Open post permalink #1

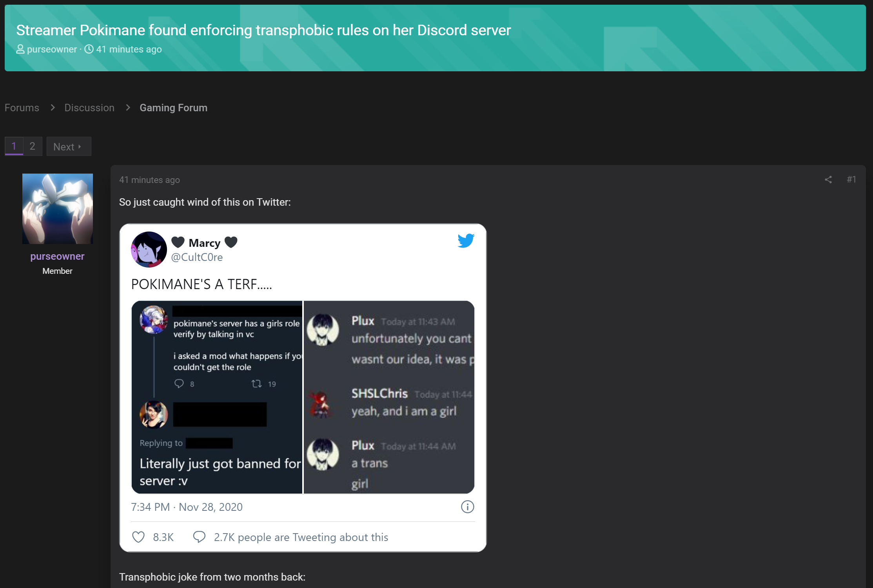point(851,179)
